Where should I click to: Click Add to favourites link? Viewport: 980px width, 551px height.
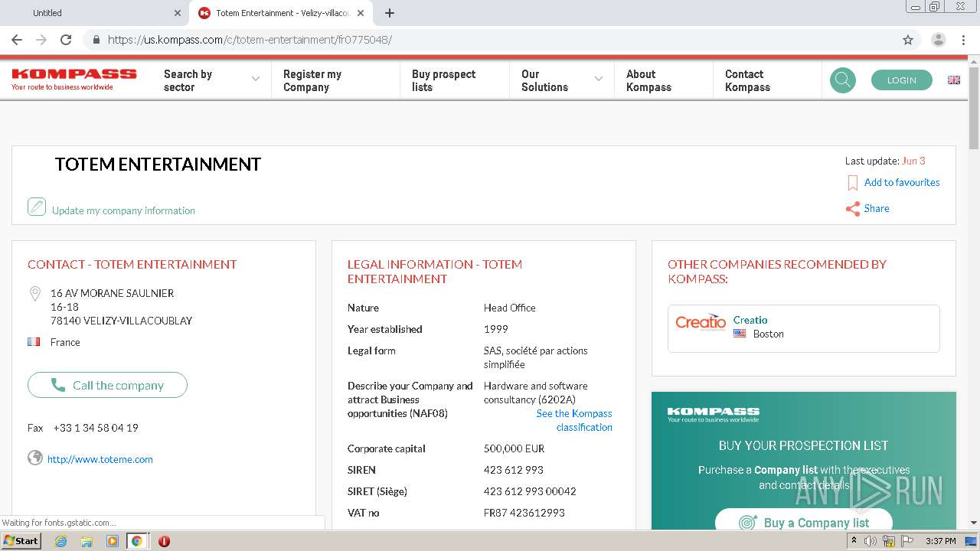click(902, 182)
